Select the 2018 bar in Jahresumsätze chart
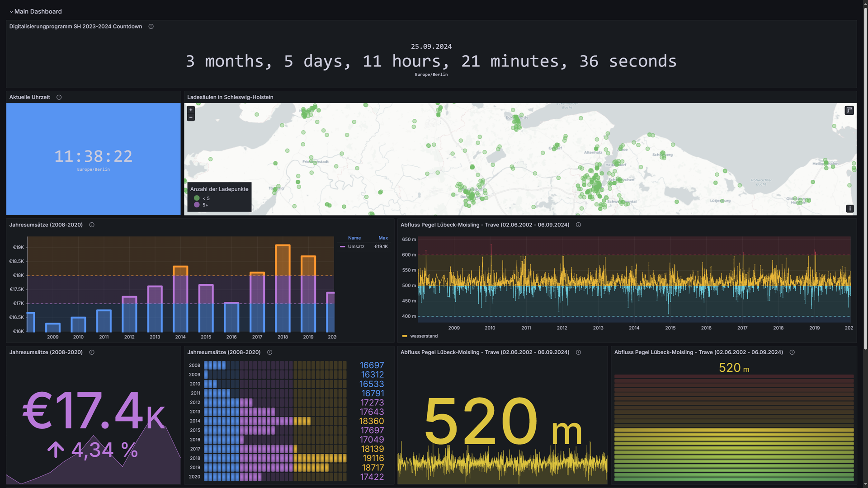The image size is (868, 488). pos(283,288)
